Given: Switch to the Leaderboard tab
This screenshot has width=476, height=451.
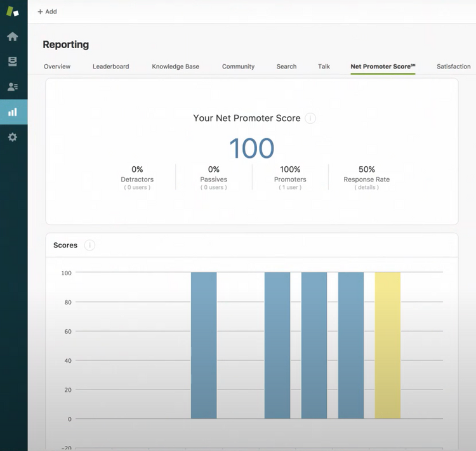Looking at the screenshot, I should click(x=111, y=66).
